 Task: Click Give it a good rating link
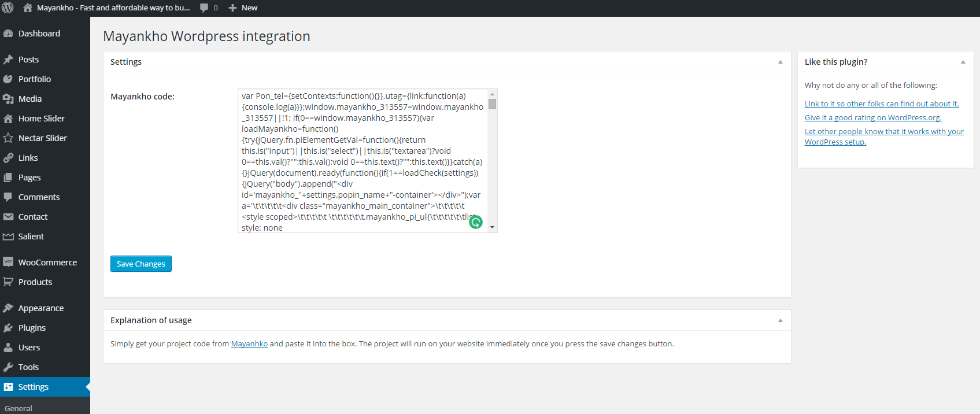point(873,117)
